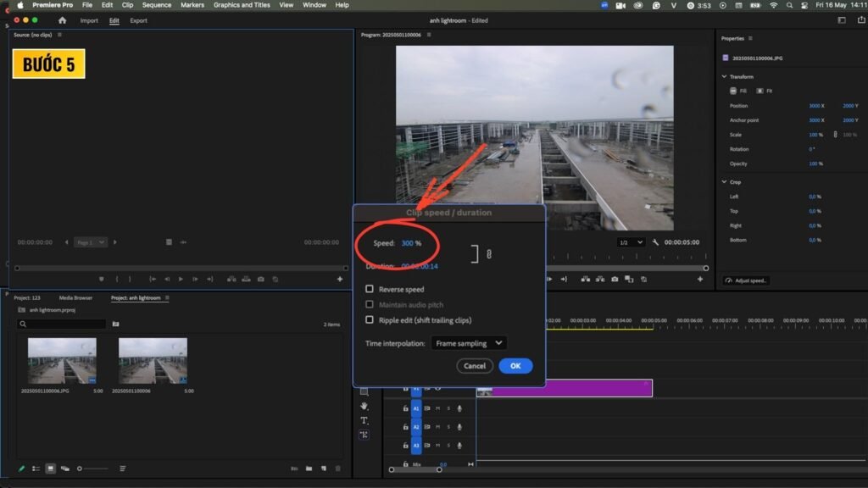Viewport: 868px width, 488px height.
Task: Switch to Import tab
Action: [x=88, y=20]
